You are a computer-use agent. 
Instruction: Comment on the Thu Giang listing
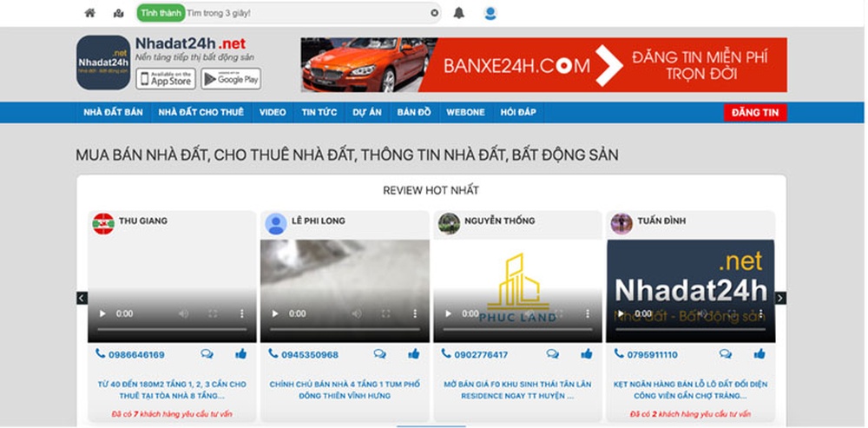coord(207,354)
